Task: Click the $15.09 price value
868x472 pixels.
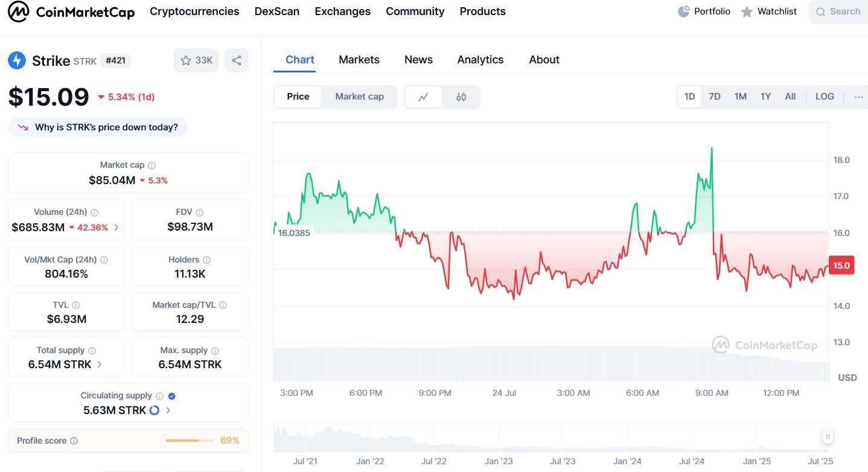Action: click(48, 97)
